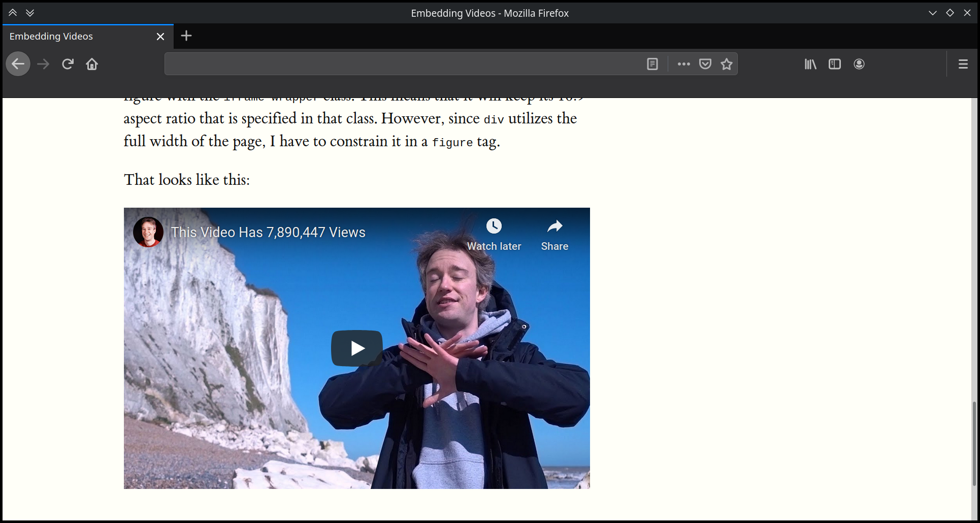980x523 pixels.
Task: Click the forward navigation arrow
Action: pos(43,64)
